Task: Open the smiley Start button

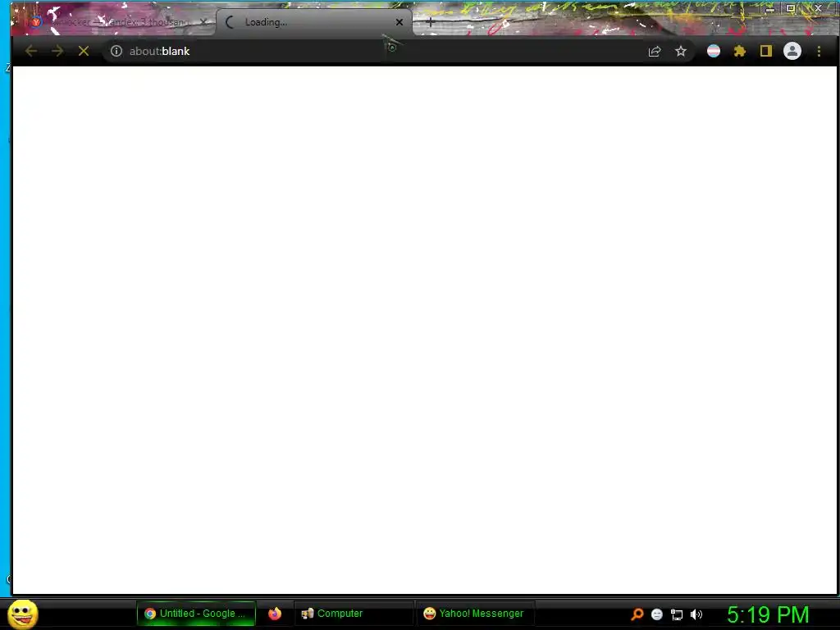Action: click(22, 614)
